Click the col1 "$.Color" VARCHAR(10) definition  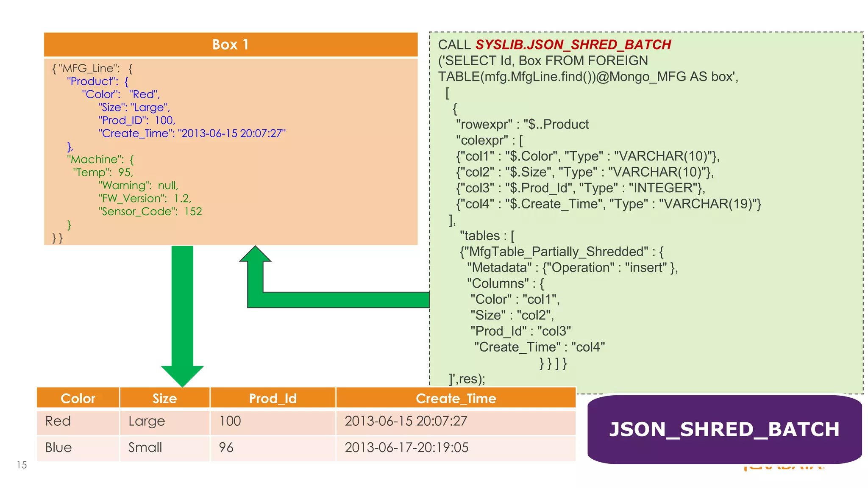tap(588, 156)
